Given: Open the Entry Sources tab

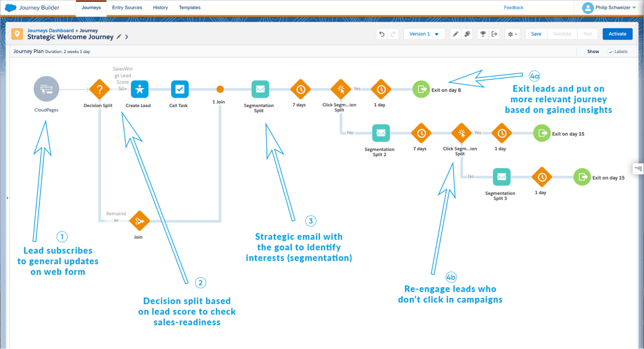Looking at the screenshot, I should tap(127, 8).
